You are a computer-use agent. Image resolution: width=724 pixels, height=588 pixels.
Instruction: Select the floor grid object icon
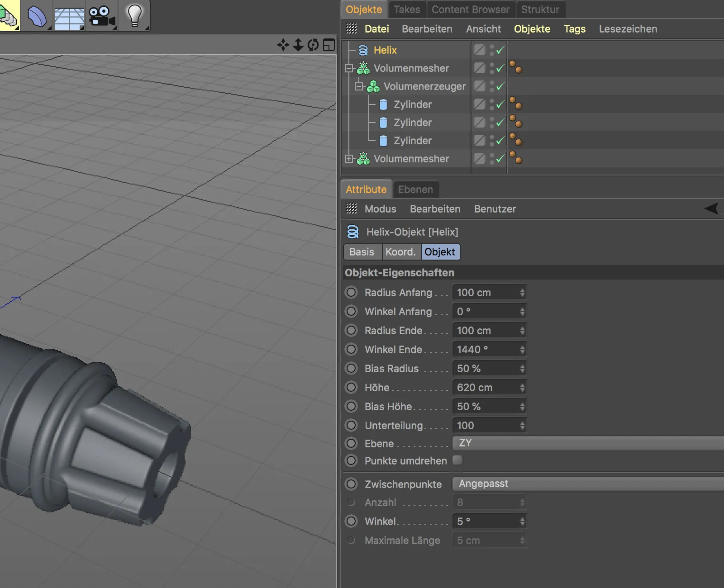tap(69, 18)
